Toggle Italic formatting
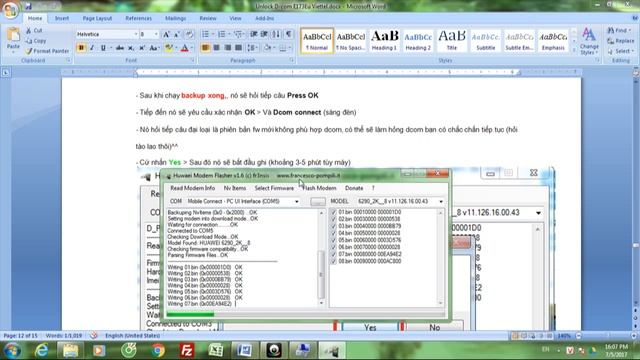This screenshot has width=640, height=360. (x=92, y=48)
